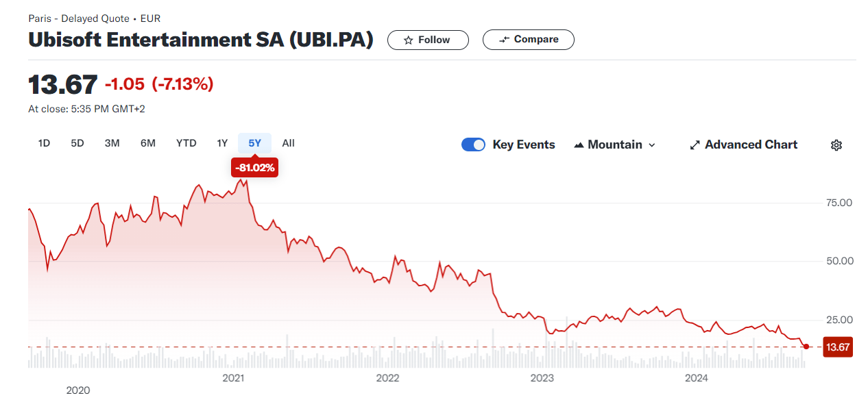The image size is (868, 402).
Task: Show the All time range
Action: tap(288, 143)
